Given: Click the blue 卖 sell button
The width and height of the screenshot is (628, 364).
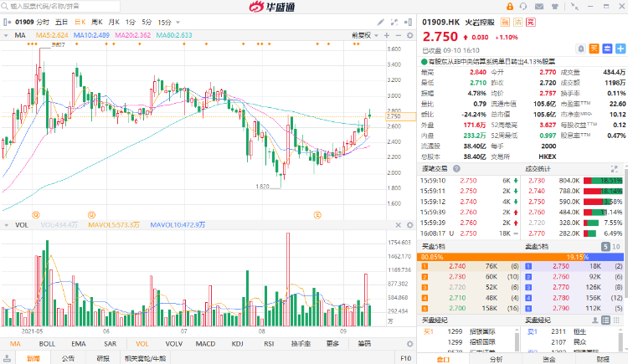Looking at the screenshot, I should [607, 49].
